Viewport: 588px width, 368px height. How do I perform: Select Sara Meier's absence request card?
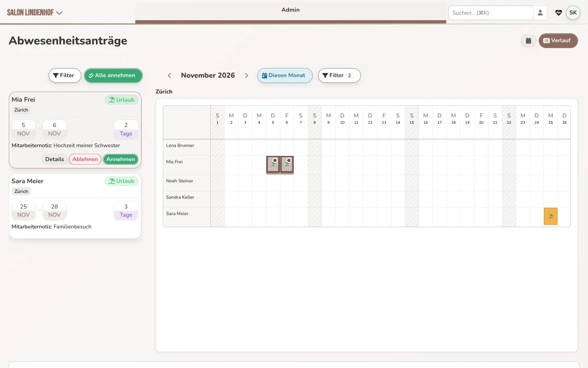point(75,206)
